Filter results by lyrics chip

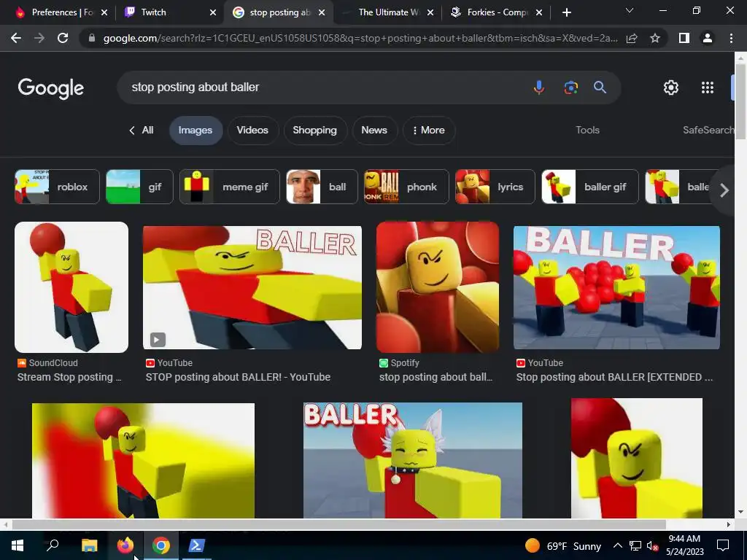tap(495, 187)
